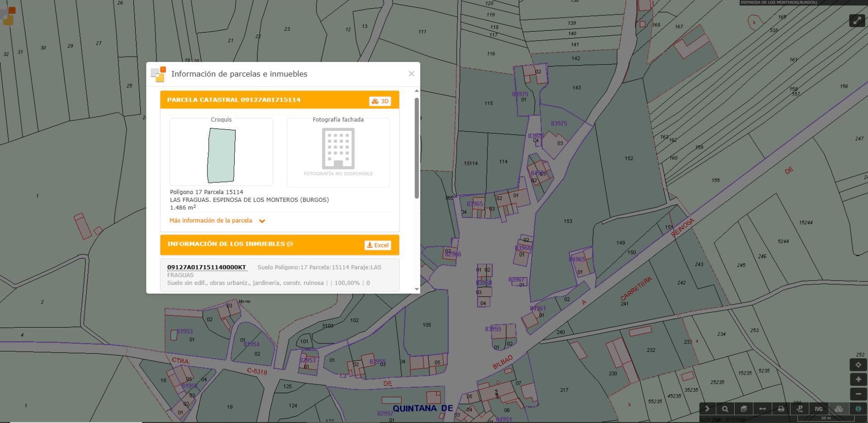The width and height of the screenshot is (868, 423).
Task: Center the map with the locate icon
Action: [858, 365]
